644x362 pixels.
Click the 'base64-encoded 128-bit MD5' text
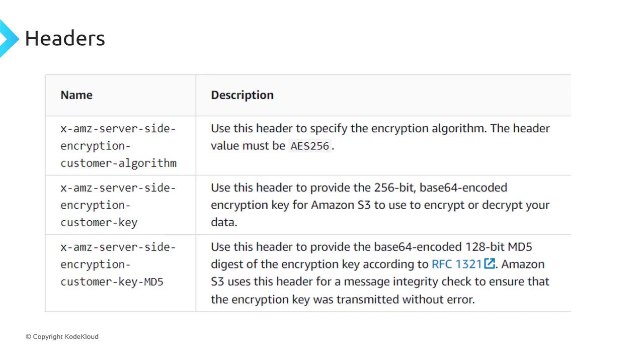pyautogui.click(x=453, y=247)
